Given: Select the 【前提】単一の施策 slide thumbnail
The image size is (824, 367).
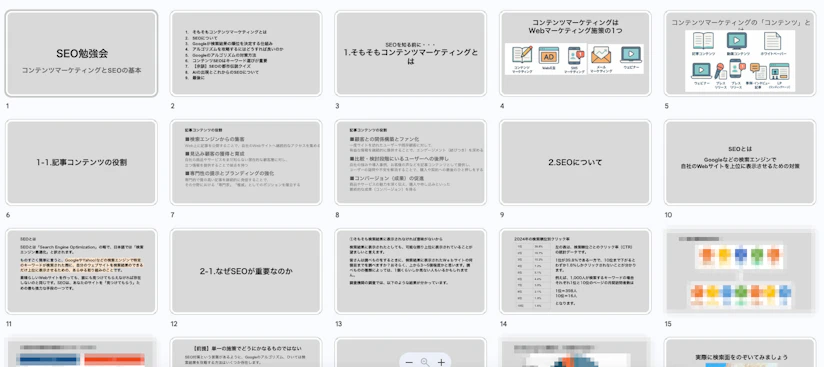Looking at the screenshot, I should click(x=246, y=352).
